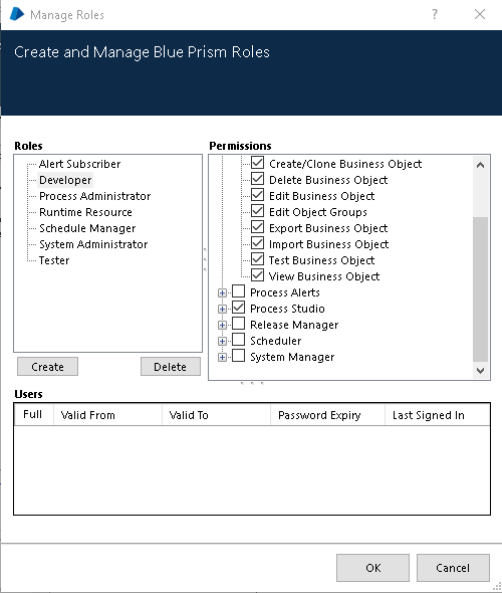Viewport: 502px width, 593px height.
Task: Select the Alert Subscriber role
Action: (80, 164)
